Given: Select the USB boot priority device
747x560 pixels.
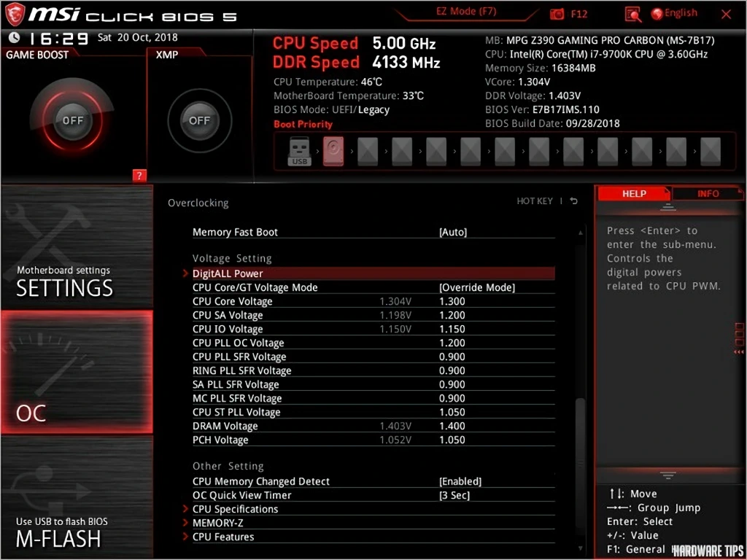Looking at the screenshot, I should click(x=299, y=151).
